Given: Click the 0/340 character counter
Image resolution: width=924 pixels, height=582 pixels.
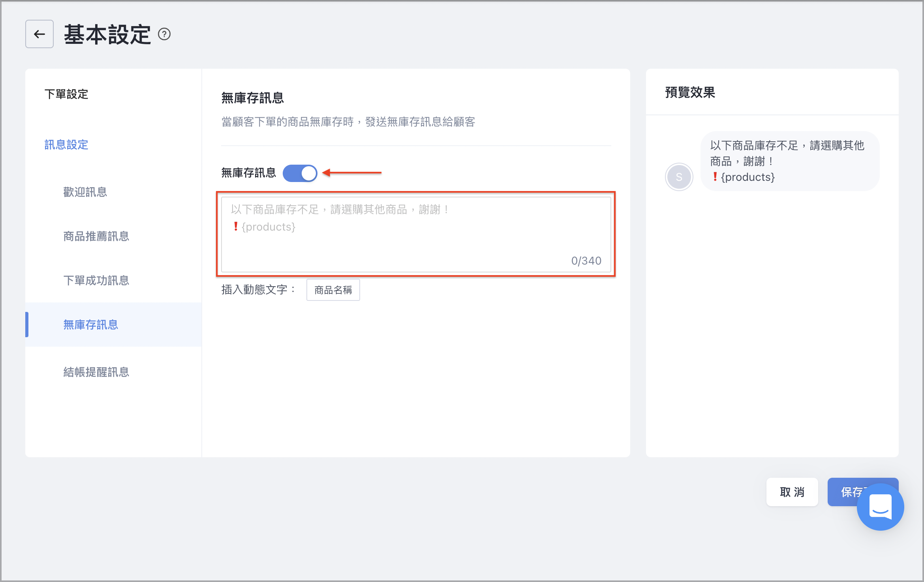Looking at the screenshot, I should [586, 261].
